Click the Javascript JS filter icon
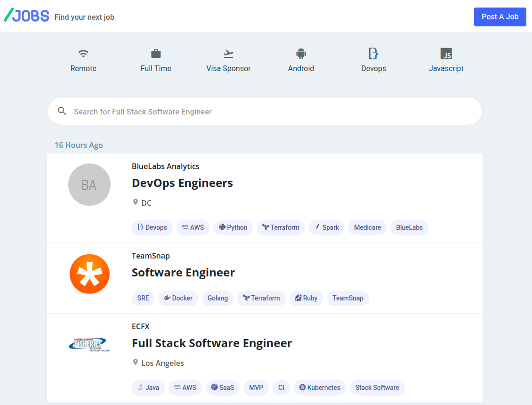Viewport: 532px width, 405px height. pyautogui.click(x=446, y=53)
